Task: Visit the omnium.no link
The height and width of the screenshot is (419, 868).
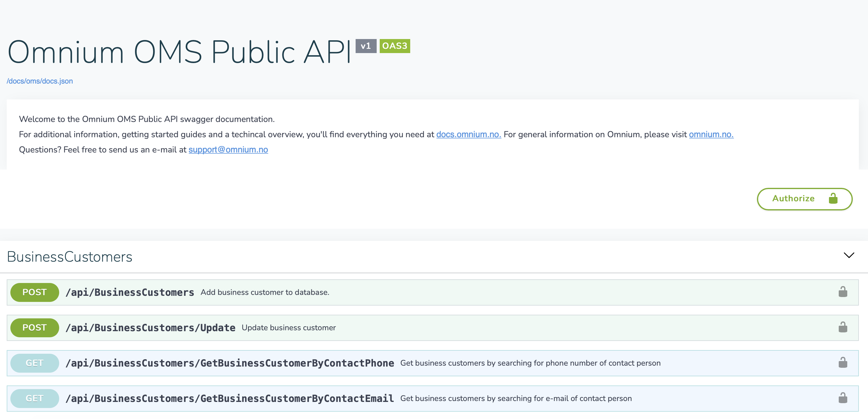Action: (711, 134)
